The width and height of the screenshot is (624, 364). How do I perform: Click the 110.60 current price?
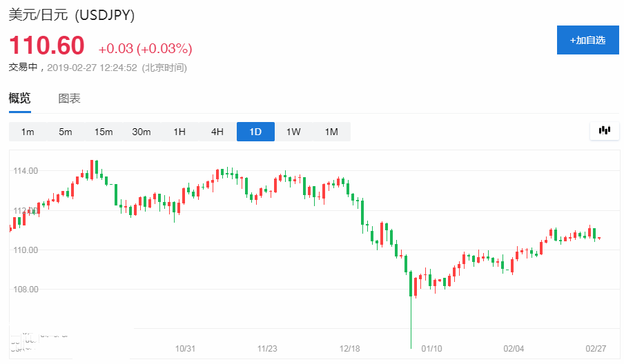pos(46,46)
